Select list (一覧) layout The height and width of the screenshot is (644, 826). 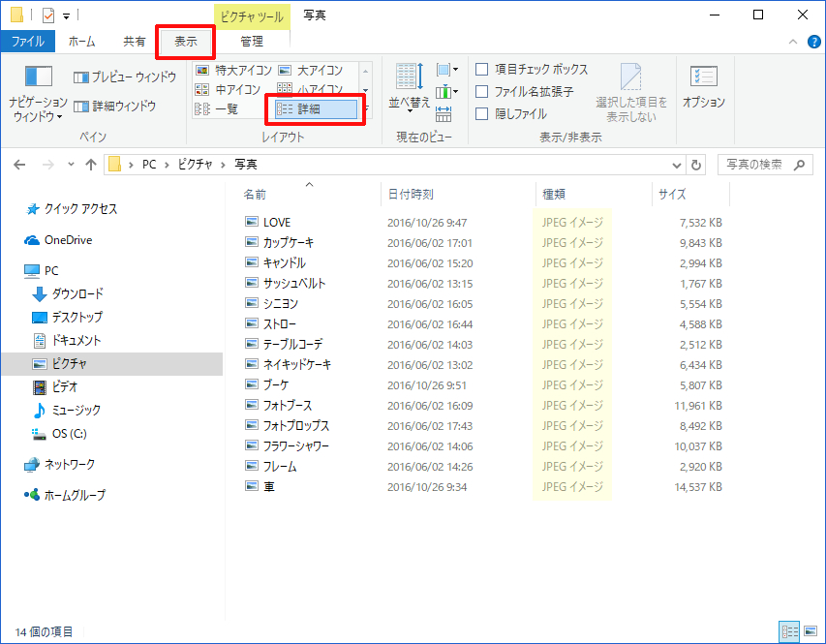coord(217,109)
